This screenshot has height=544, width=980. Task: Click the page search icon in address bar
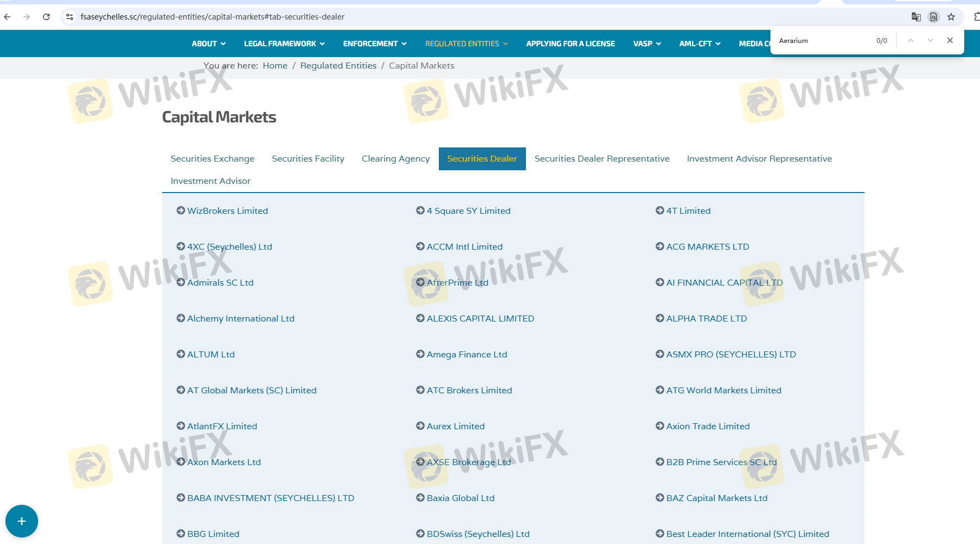pos(934,17)
